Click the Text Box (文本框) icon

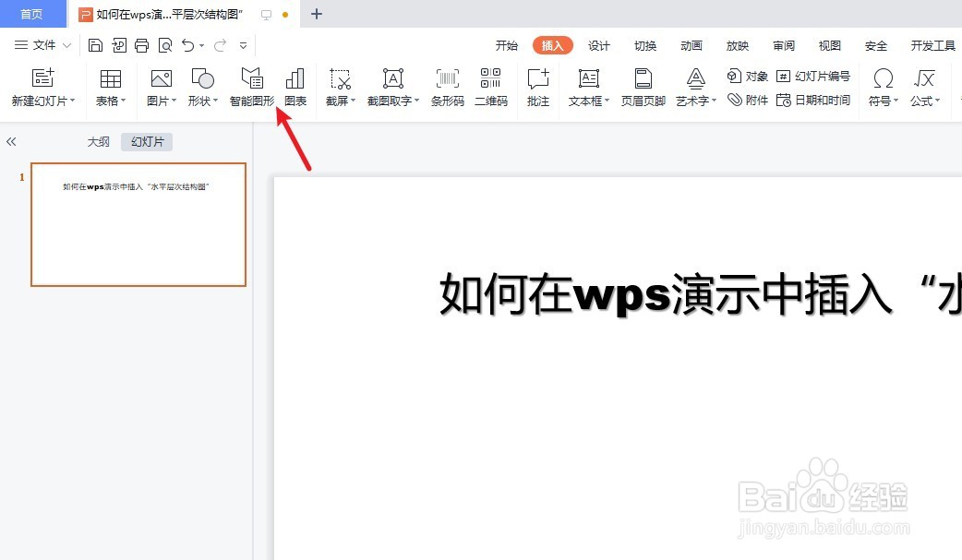(x=588, y=77)
